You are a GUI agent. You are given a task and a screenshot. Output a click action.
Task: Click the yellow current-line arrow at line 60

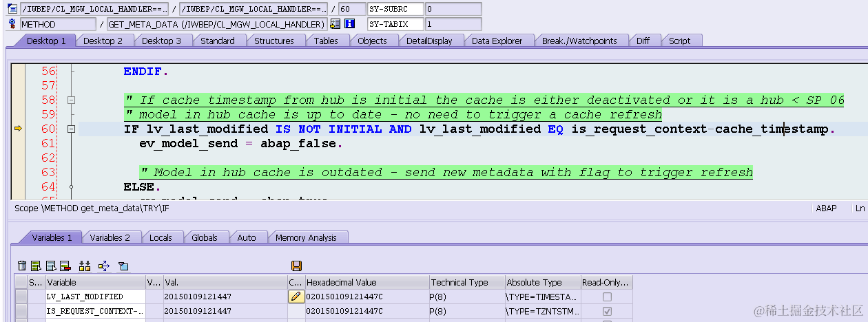(x=18, y=128)
